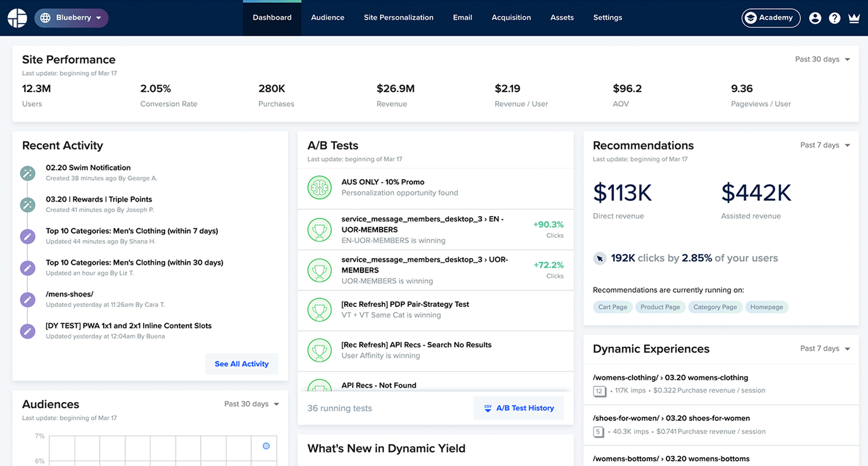
Task: Select the brain icon beside AUS ONLY promo
Action: pyautogui.click(x=320, y=187)
